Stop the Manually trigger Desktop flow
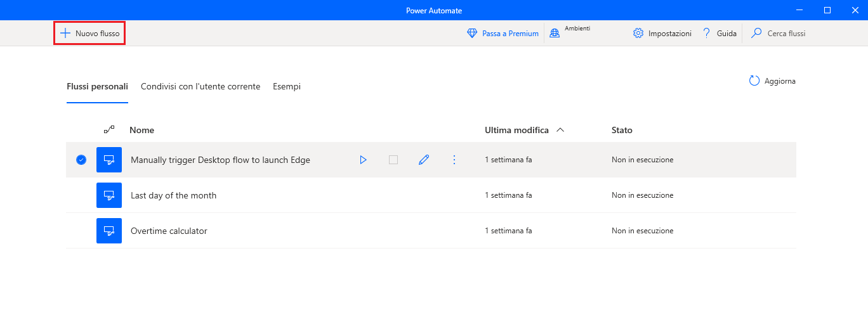Screen dimensions: 868x310 point(393,160)
